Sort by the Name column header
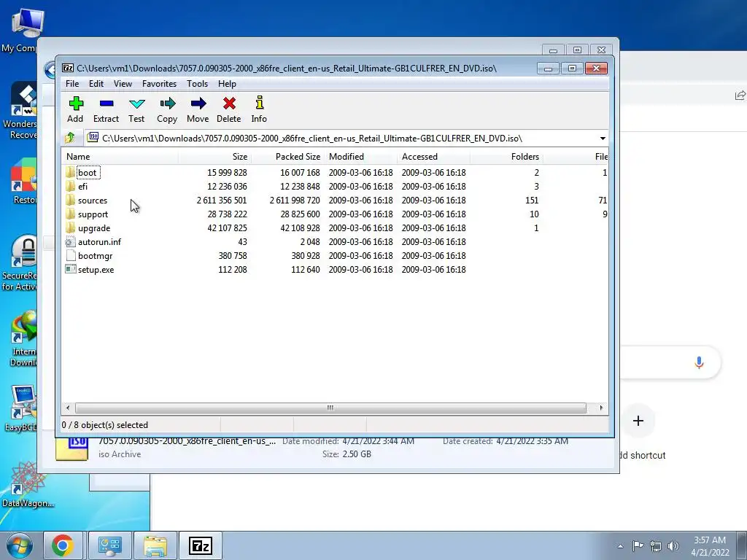This screenshot has height=560, width=747. point(120,157)
